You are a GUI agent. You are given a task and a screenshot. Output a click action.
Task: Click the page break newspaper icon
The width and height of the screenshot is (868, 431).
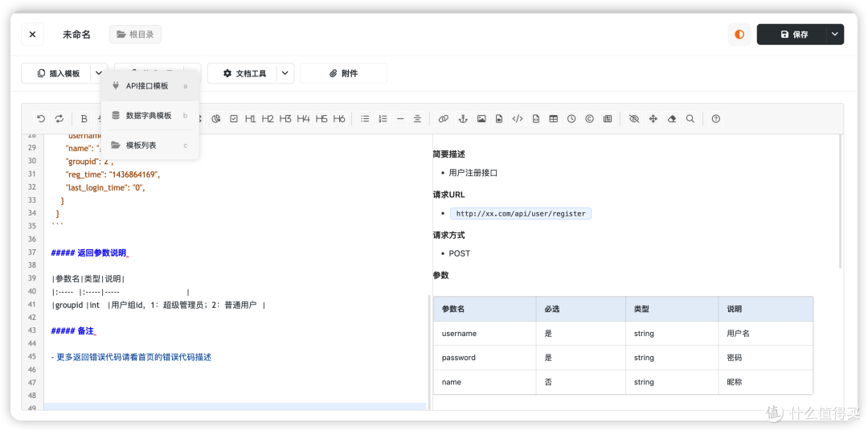(x=608, y=118)
